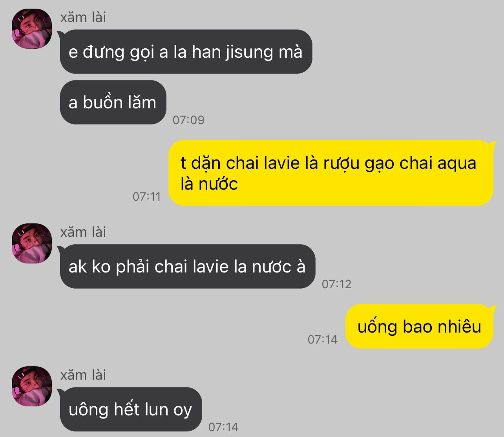Screen dimensions: 504x437
Task: Select the 'ak ko phải chai lavie' bubble
Action: [187, 267]
